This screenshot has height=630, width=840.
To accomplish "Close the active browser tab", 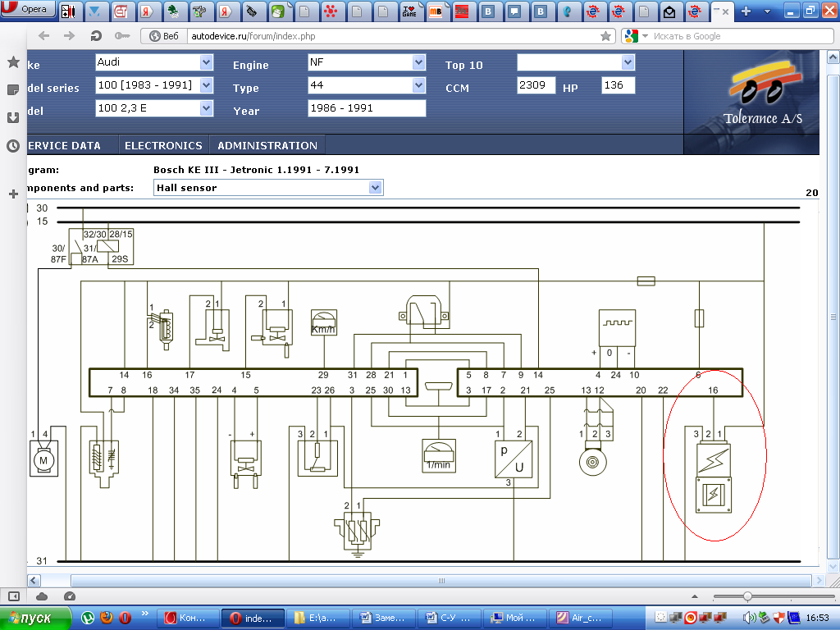I will [725, 11].
